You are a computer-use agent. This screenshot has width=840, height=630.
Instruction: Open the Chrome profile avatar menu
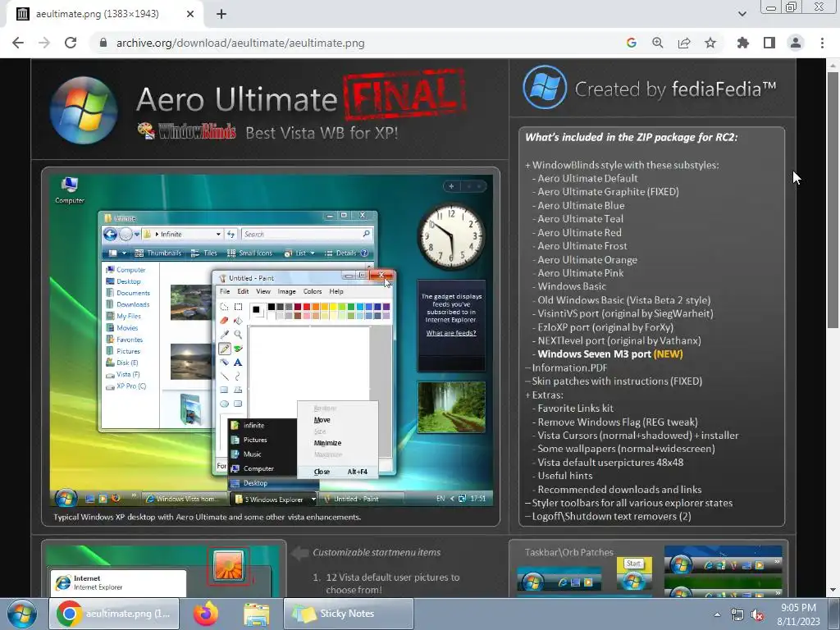[x=796, y=43]
